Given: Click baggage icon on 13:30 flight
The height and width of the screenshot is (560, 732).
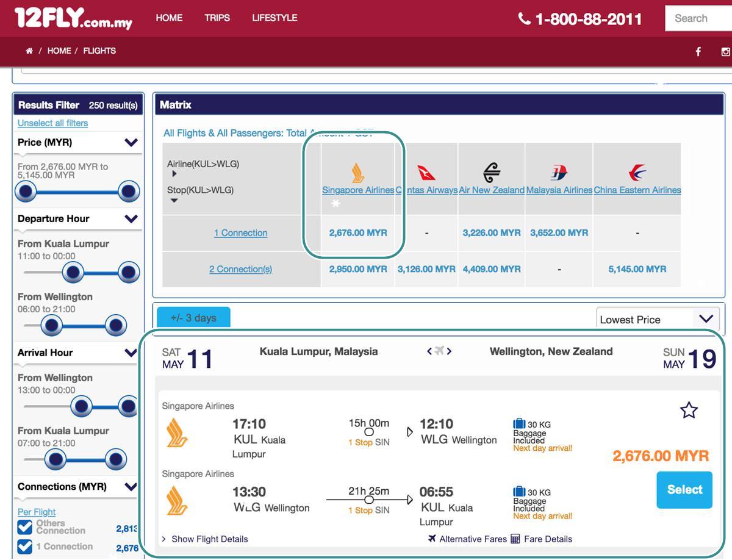Looking at the screenshot, I should [x=519, y=491].
